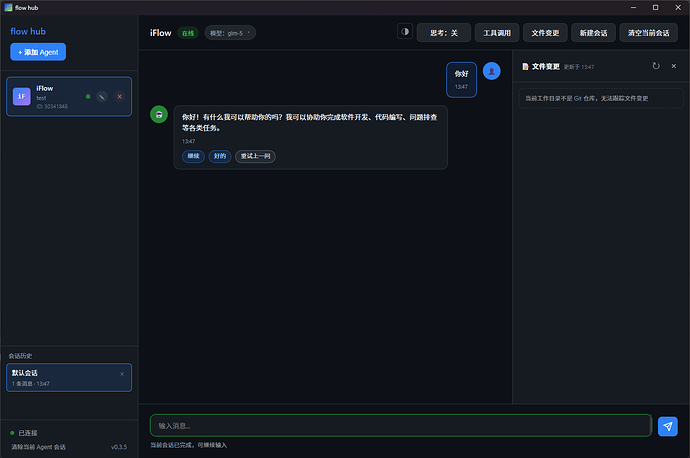Viewport: 690px width, 458px height.
Task: Click the refresh icon in 文件变更 panel
Action: (656, 66)
